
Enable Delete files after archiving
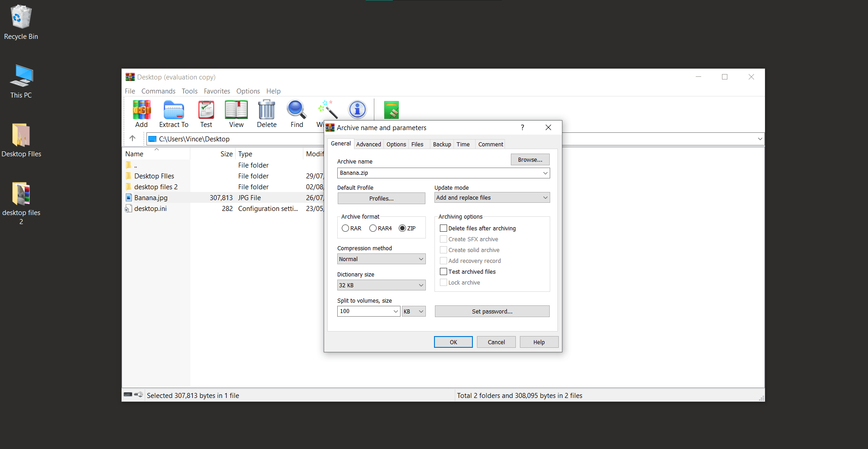coord(443,228)
